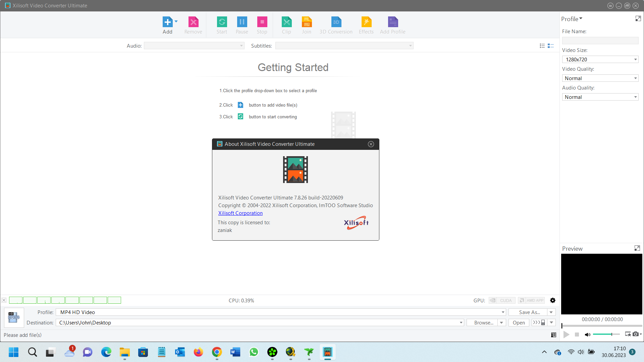Click the Add Profile toolbar icon
Screen dimensions: 644x362
(393, 22)
